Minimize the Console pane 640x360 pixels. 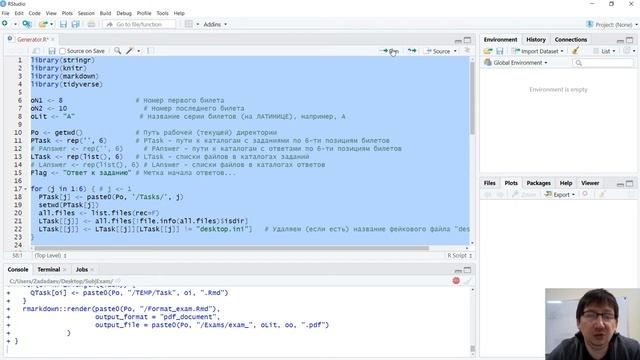pos(458,270)
